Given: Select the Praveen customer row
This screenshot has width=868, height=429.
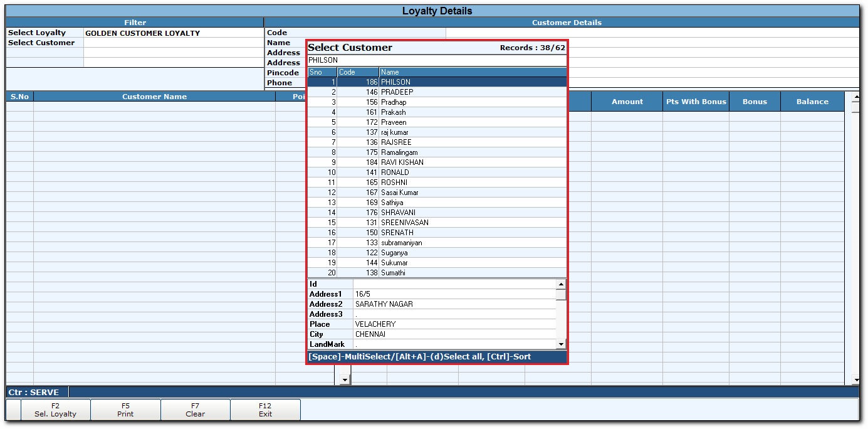Looking at the screenshot, I should tap(437, 122).
